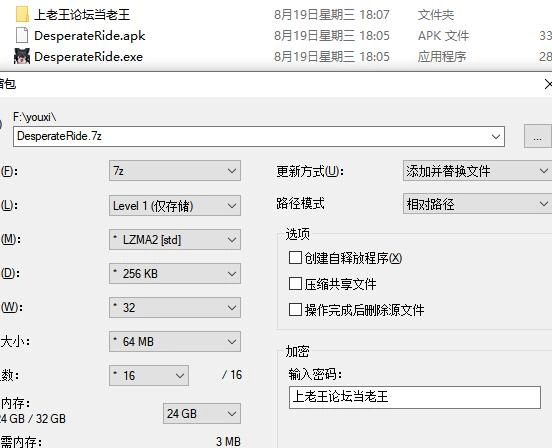Open the 24 GB memory usage dropdown

pos(202,414)
